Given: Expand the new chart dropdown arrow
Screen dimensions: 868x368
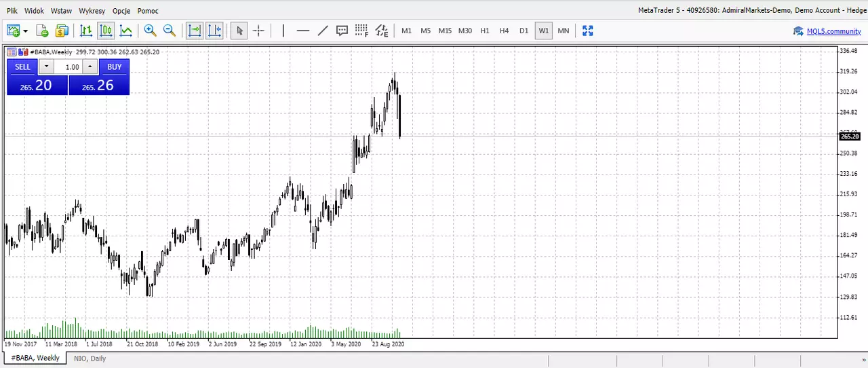Looking at the screenshot, I should click(x=25, y=31).
